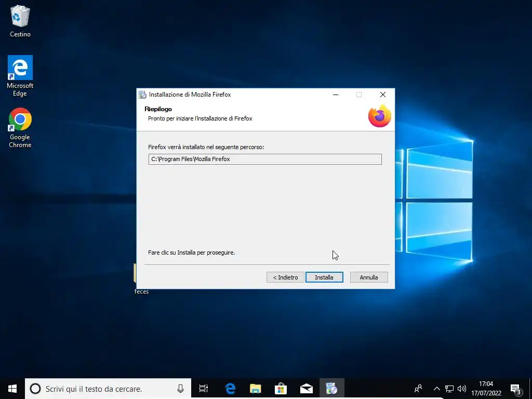Click 'Pronto per iniziare l'installazione di Firefox' text
532x399 pixels.
[200, 118]
